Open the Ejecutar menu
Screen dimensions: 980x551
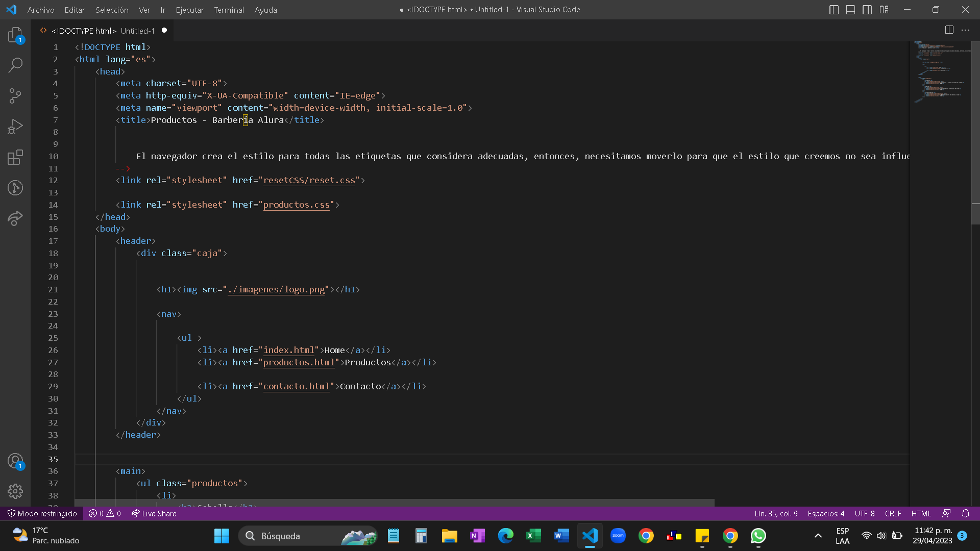[189, 10]
